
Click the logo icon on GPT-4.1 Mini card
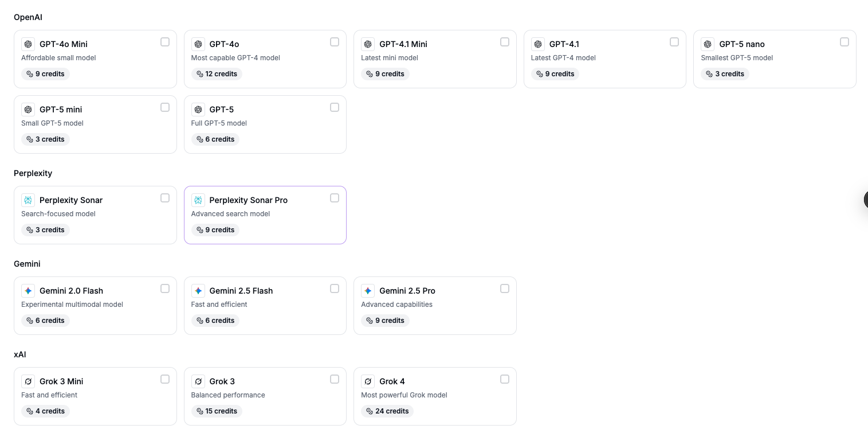pyautogui.click(x=368, y=44)
